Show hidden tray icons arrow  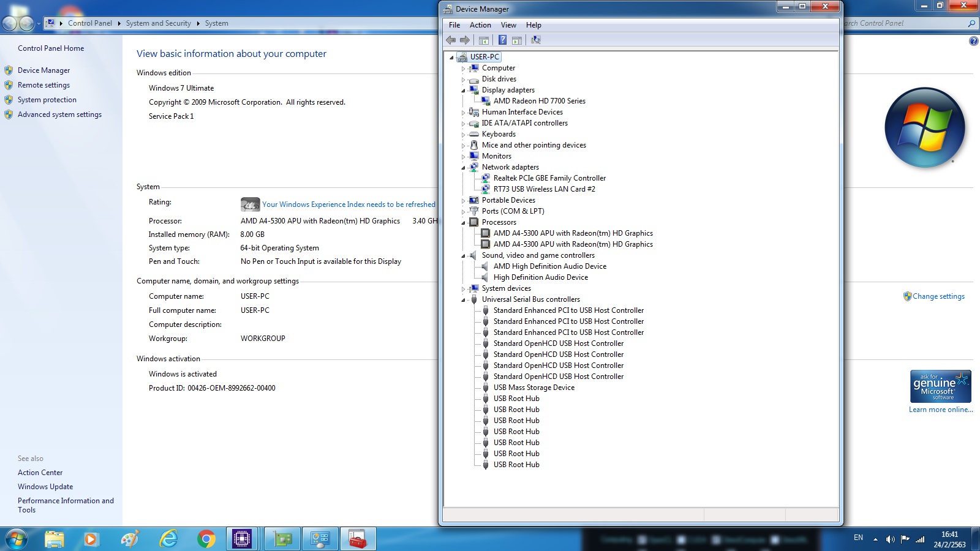click(875, 539)
